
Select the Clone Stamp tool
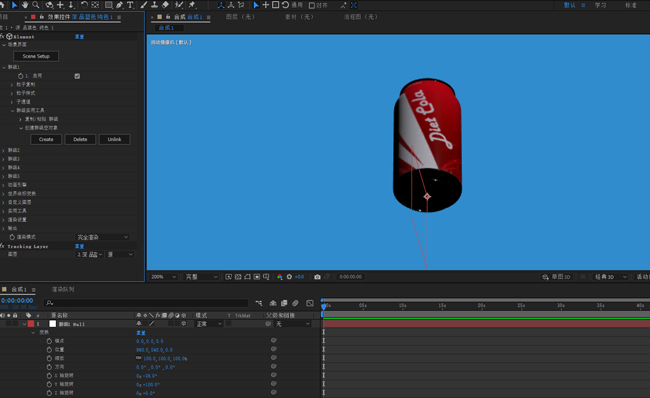(154, 5)
